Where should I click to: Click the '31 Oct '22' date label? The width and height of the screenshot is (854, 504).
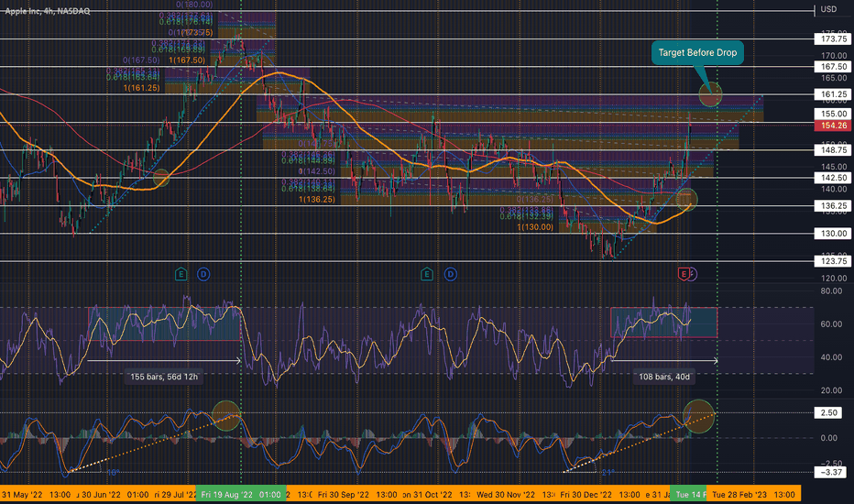click(x=432, y=495)
